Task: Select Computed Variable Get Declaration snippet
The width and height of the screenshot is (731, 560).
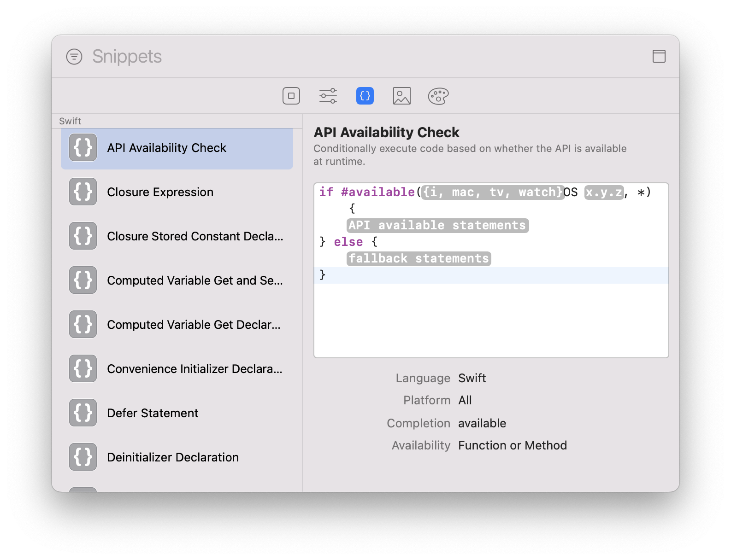Action: [x=177, y=325]
